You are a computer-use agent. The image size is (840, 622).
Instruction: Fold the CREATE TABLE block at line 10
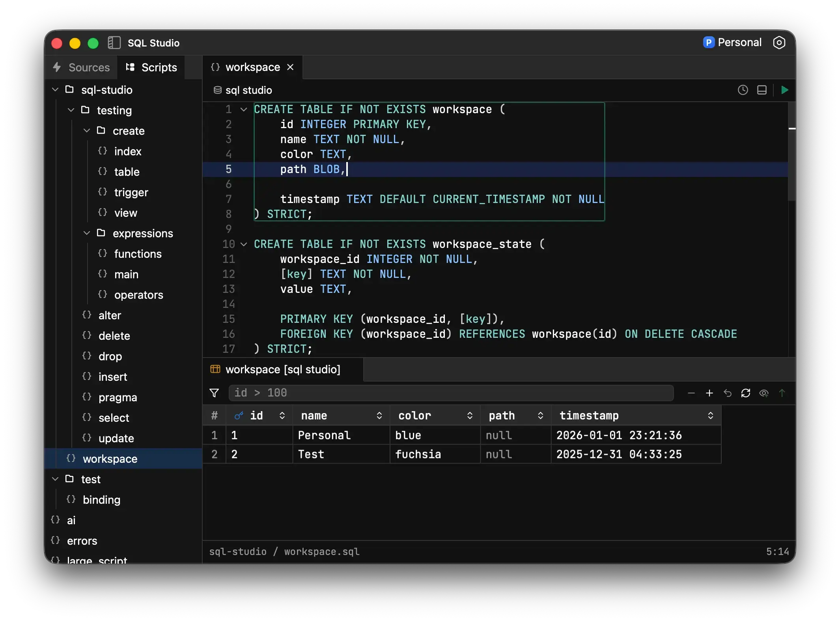[x=244, y=244]
